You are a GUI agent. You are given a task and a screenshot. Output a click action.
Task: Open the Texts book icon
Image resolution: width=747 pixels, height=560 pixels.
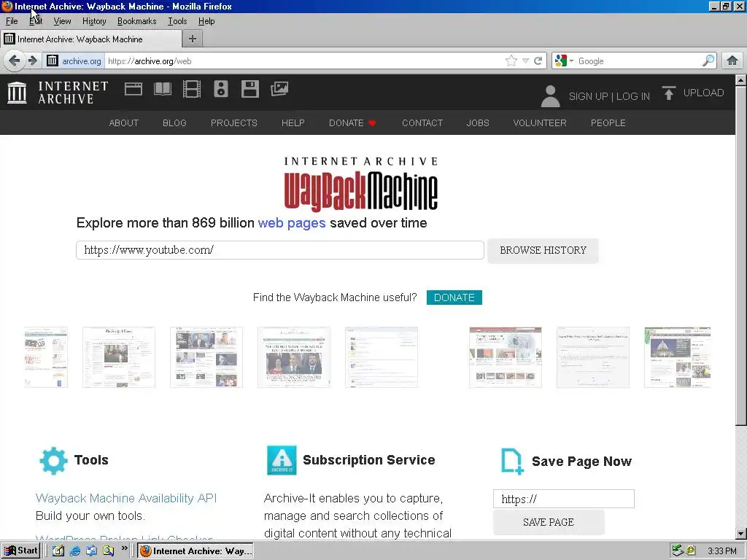pyautogui.click(x=163, y=89)
